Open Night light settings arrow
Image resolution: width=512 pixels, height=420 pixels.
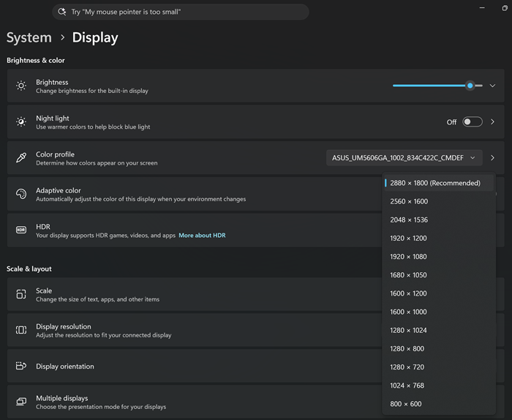tap(492, 121)
